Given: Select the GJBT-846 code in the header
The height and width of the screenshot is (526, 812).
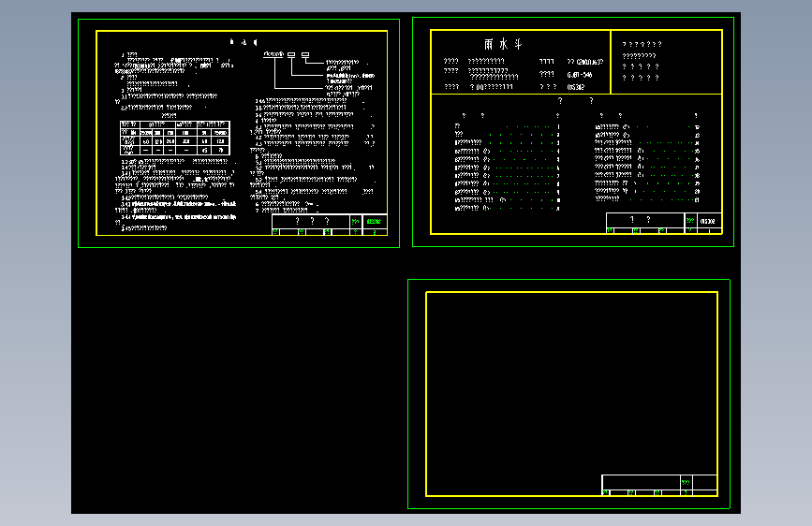Looking at the screenshot, I should pos(580,75).
